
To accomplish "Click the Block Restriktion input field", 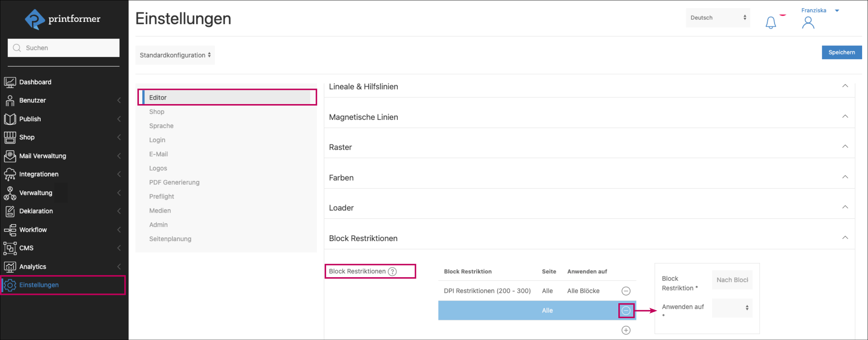I will [x=732, y=280].
